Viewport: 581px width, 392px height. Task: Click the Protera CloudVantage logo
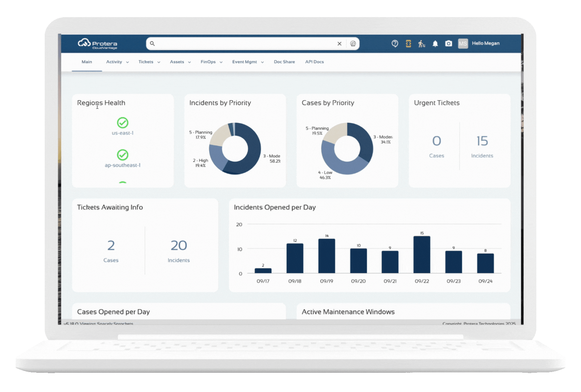97,44
